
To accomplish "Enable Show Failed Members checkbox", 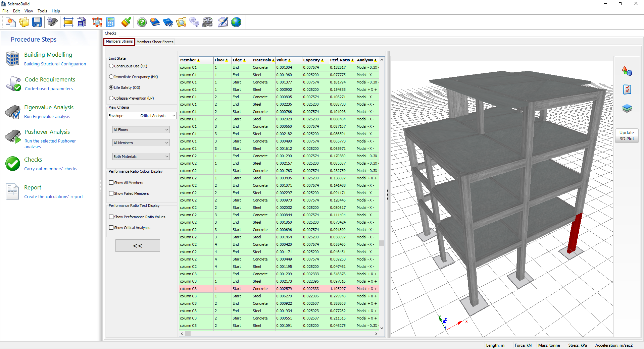I will [111, 193].
